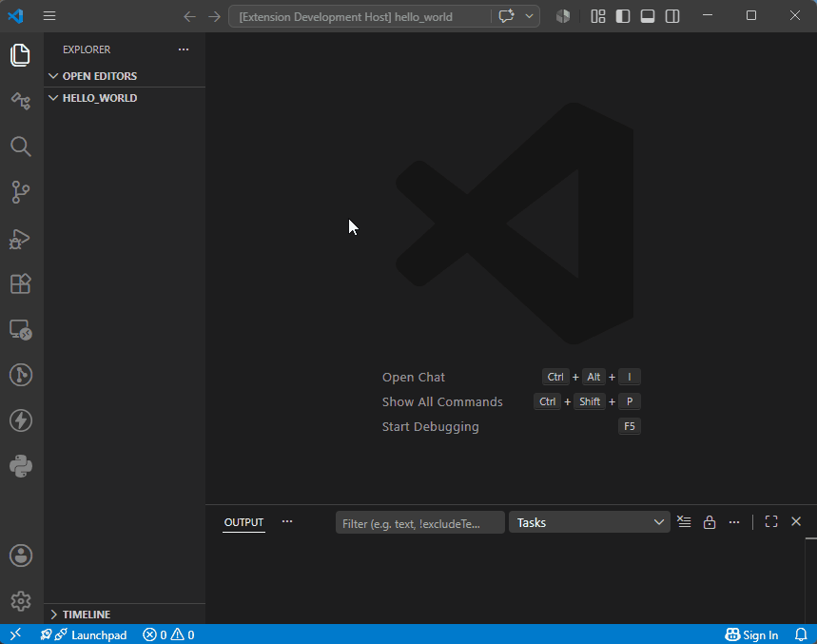Open the remote window status bar button
Screen dimensions: 817x644
click(15, 634)
